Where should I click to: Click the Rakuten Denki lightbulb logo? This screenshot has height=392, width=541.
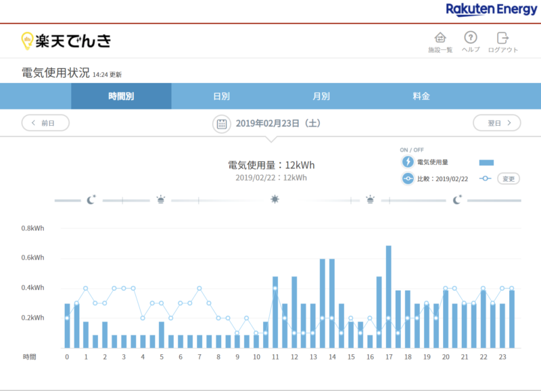coord(28,41)
